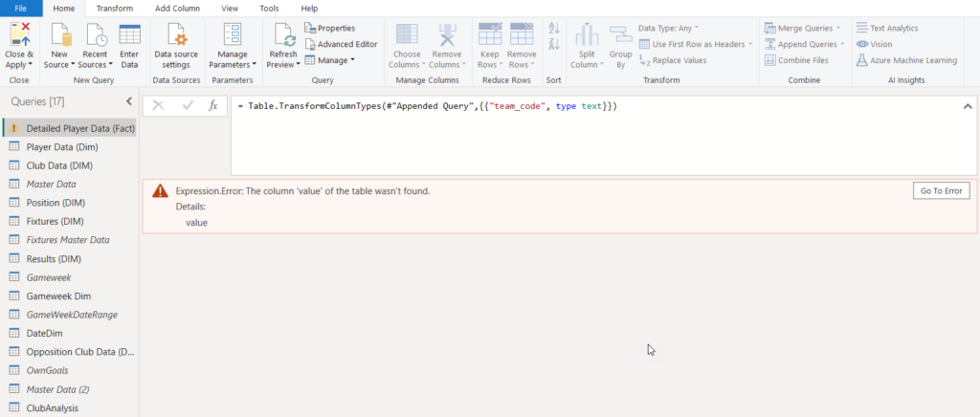This screenshot has height=417, width=980.
Task: Click the Refresh Preview icon
Action: [283, 34]
